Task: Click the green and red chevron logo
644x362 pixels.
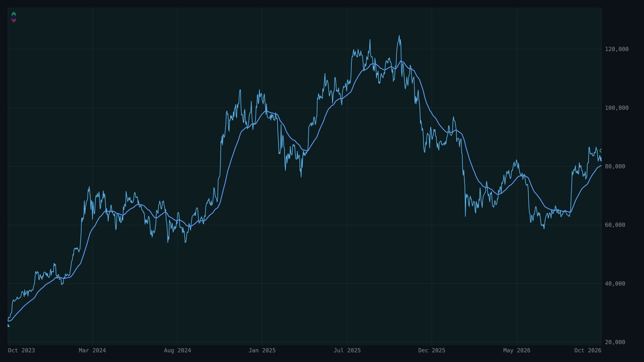Action: coord(14,17)
